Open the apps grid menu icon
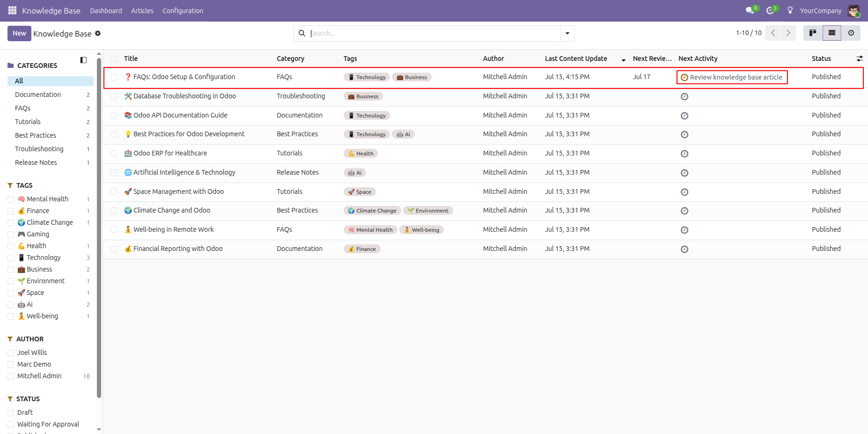The height and width of the screenshot is (434, 868). [12, 10]
